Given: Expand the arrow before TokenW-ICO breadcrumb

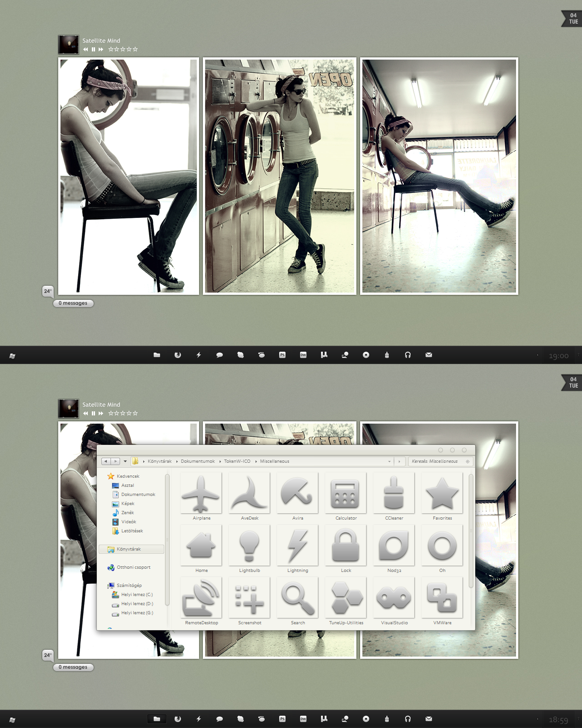Looking at the screenshot, I should (220, 461).
